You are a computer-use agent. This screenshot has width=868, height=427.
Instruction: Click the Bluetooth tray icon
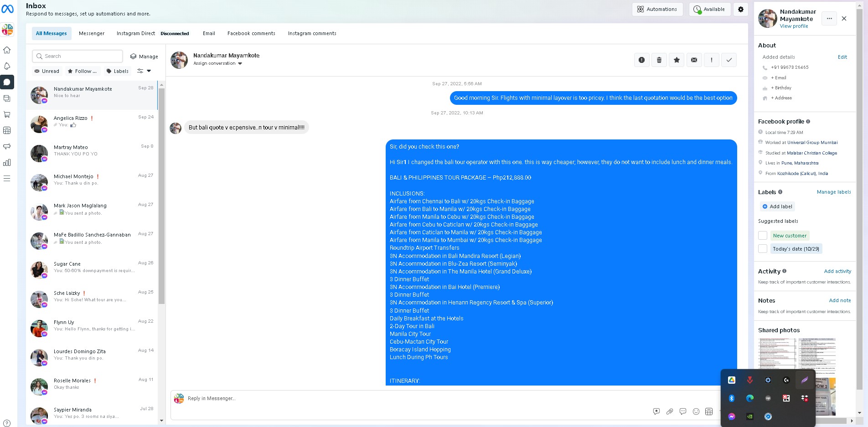point(732,398)
